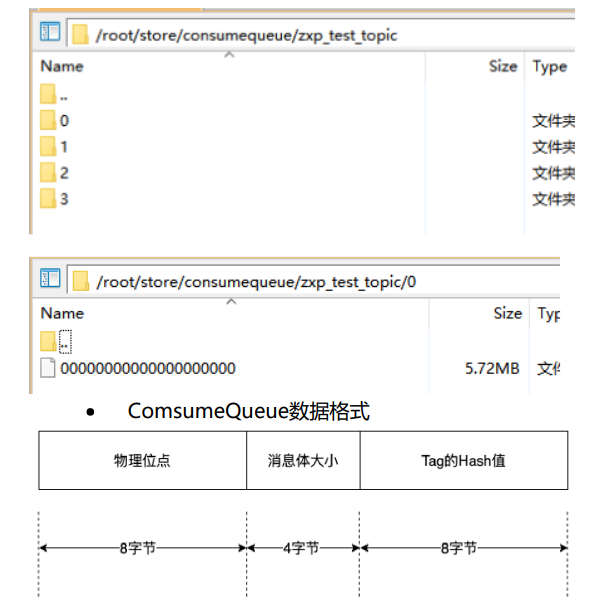
Task: Click the 物理位点 cell in the diagram
Action: (142, 461)
